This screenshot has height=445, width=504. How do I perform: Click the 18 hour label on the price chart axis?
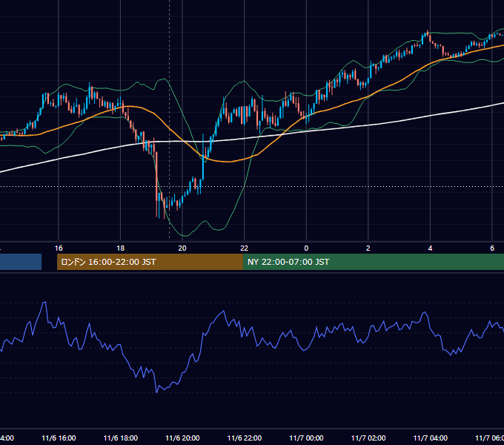coord(121,248)
